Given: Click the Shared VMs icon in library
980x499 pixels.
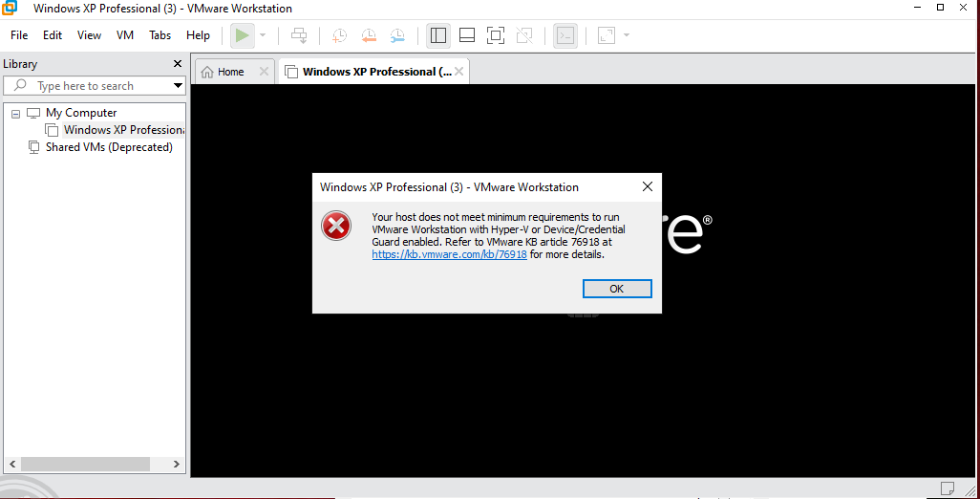Looking at the screenshot, I should pyautogui.click(x=33, y=147).
